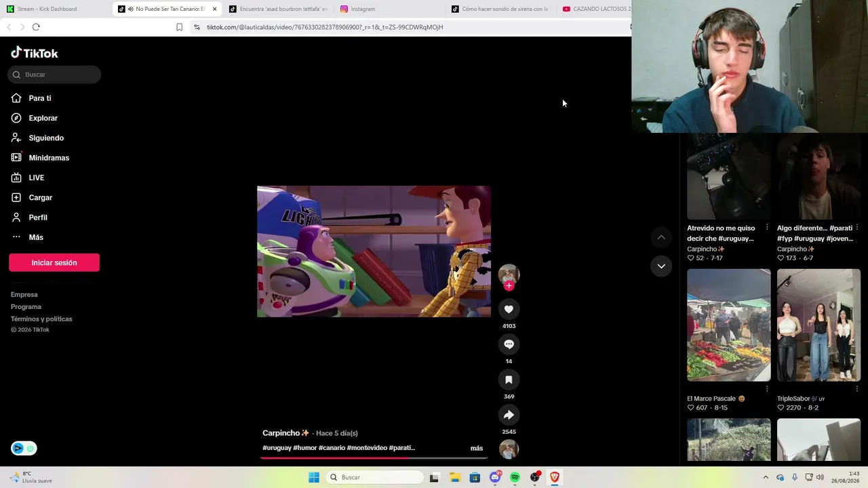Click the browser Back button
Screen dimensions: 868x488
(9, 27)
